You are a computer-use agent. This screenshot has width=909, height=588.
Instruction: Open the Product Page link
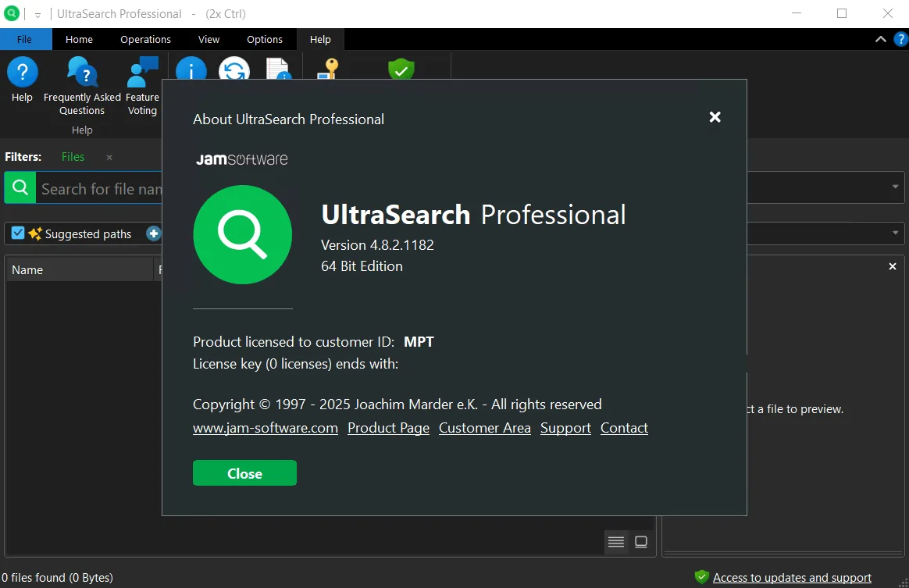pyautogui.click(x=388, y=428)
